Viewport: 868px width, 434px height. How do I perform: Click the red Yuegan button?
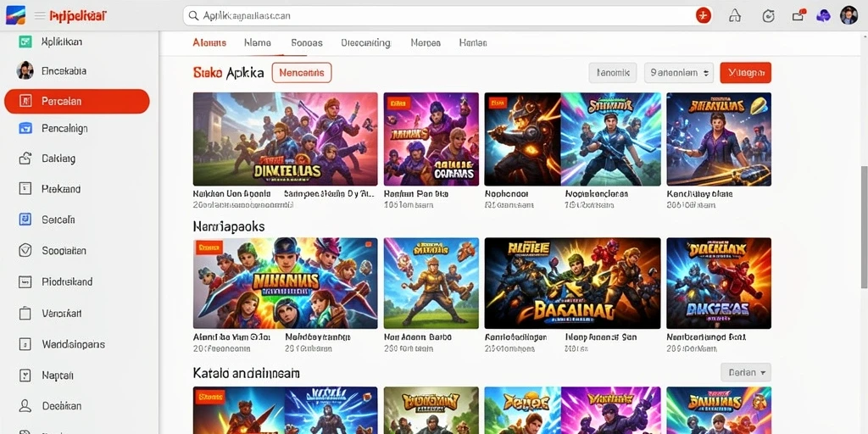(746, 73)
